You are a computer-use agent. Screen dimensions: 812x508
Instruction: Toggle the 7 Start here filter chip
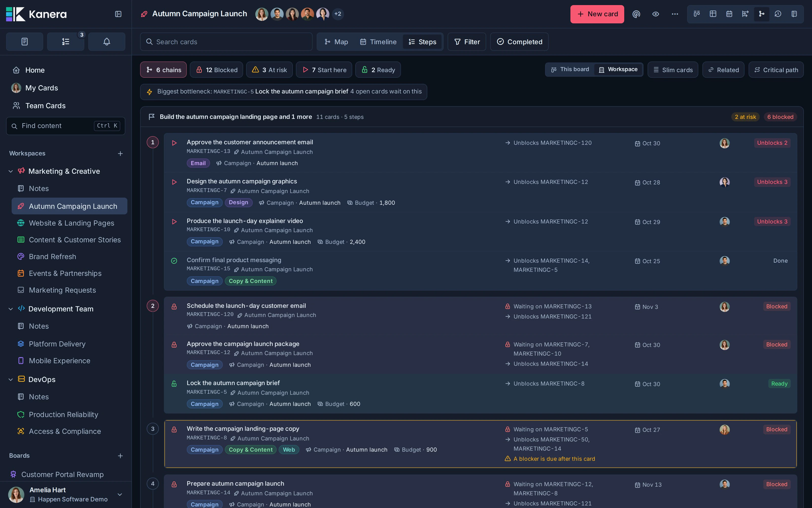pos(324,70)
